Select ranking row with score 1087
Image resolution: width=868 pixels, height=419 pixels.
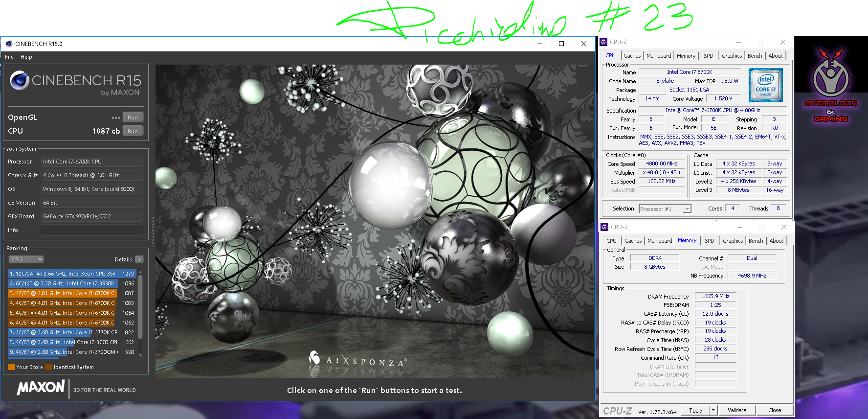[x=72, y=293]
